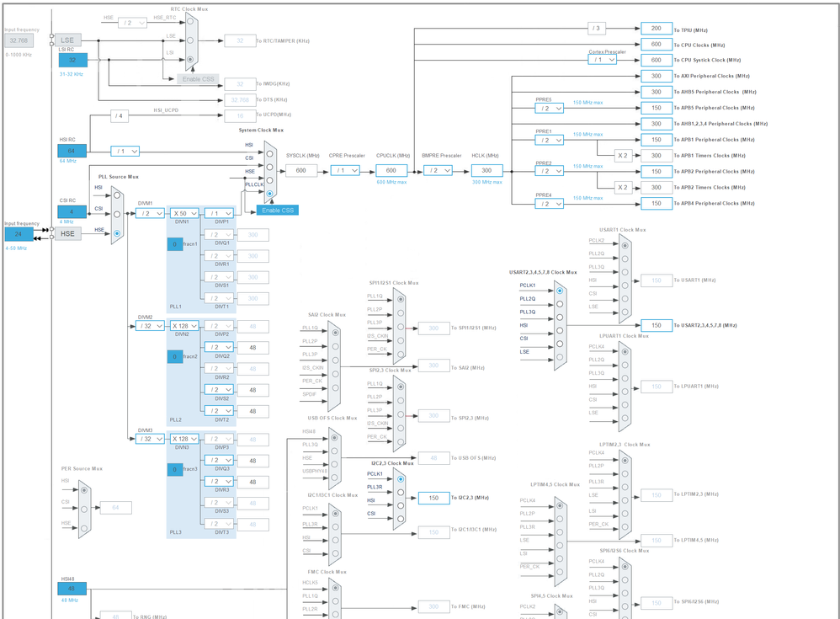Select PCLK1 in I2C2,3 Clock Mux

tap(401, 479)
